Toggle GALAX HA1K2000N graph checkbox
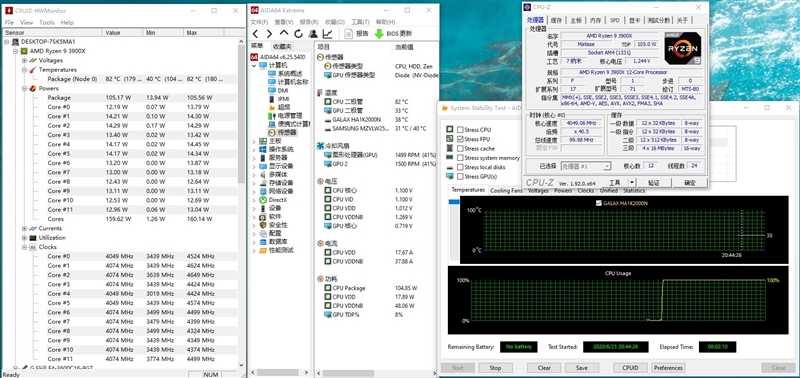800x378 pixels. pyautogui.click(x=599, y=203)
